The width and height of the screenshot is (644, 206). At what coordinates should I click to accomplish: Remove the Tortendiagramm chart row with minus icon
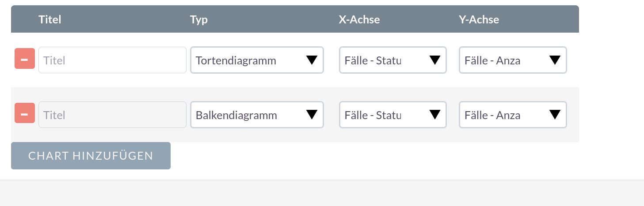click(25, 59)
